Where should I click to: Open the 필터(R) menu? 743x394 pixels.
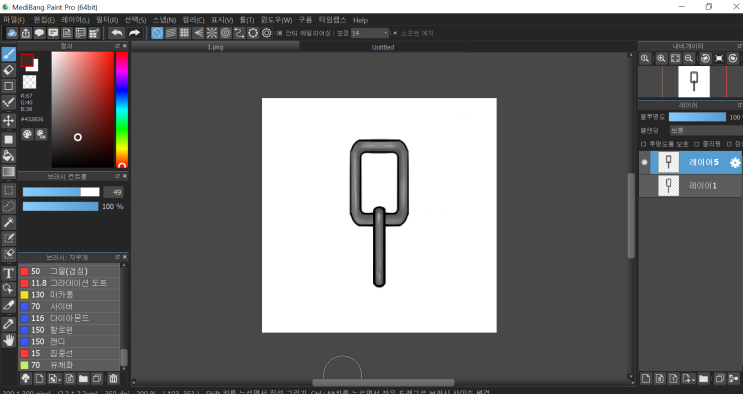107,20
